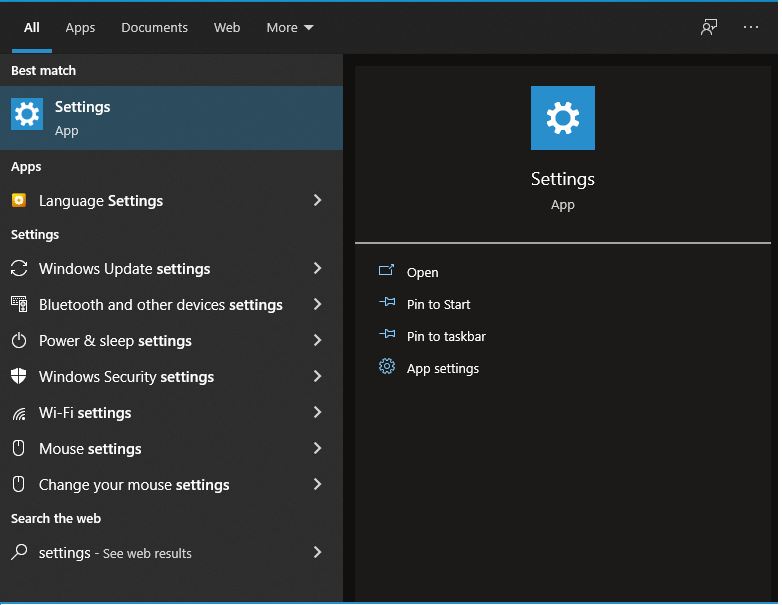This screenshot has width=782, height=605.
Task: Select Pin to Start action
Action: coord(438,305)
